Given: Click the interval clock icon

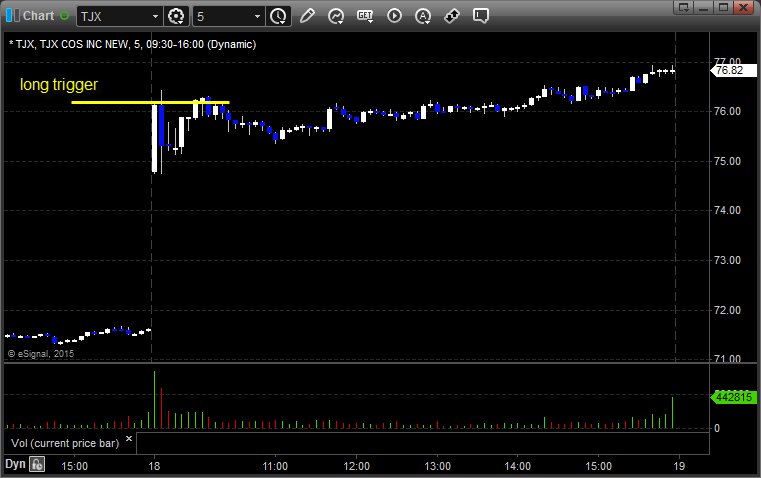Looking at the screenshot, I should pos(278,16).
